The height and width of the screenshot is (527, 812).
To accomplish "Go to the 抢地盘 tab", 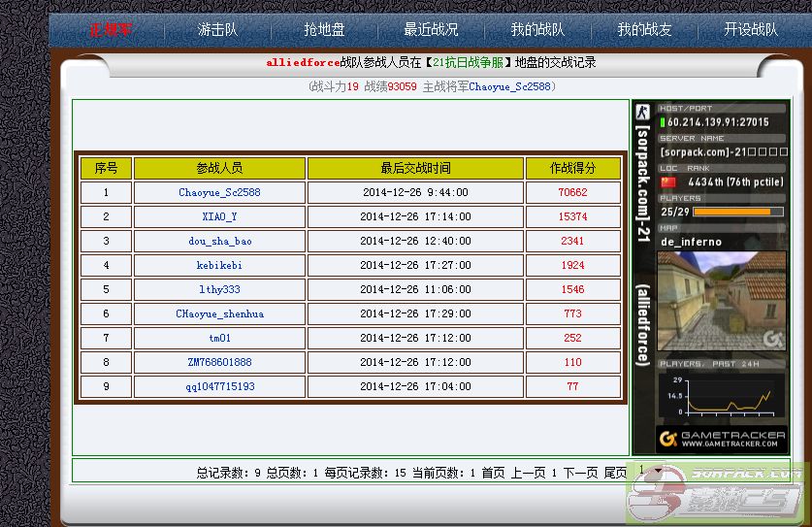I will [x=324, y=30].
